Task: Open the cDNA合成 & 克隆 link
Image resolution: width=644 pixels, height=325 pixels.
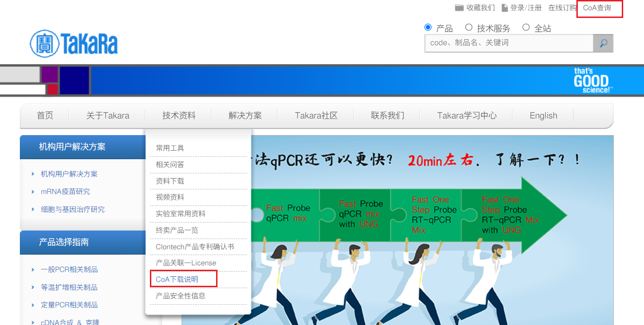Action: tap(70, 322)
